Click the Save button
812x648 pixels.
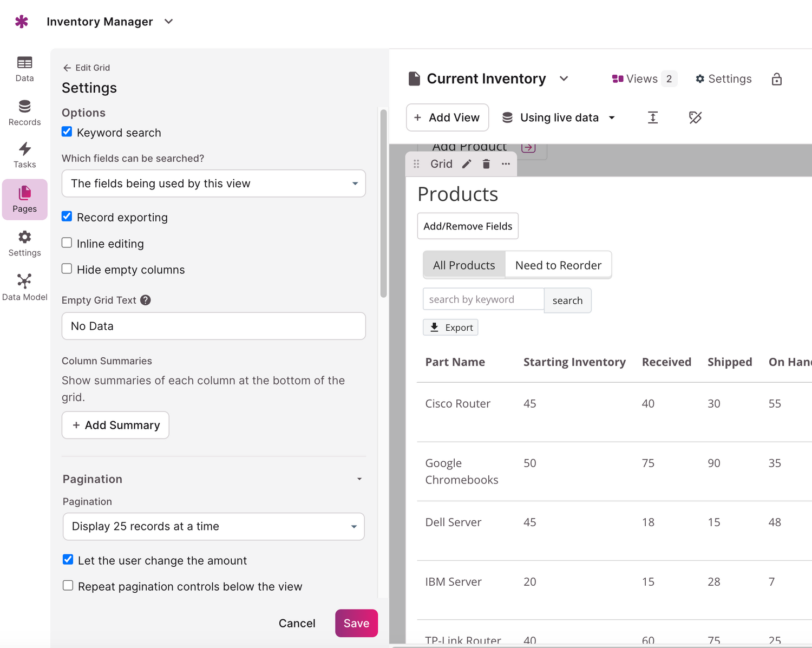[356, 623]
